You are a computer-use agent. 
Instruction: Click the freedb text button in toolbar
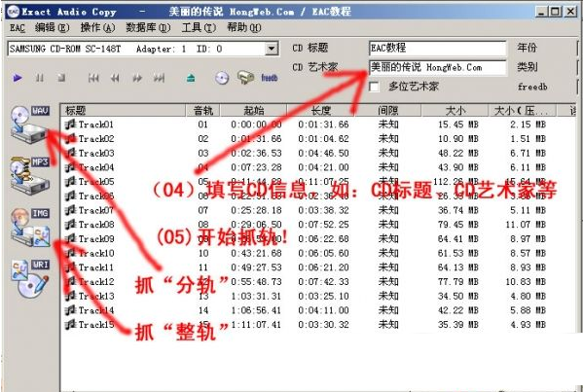(270, 78)
